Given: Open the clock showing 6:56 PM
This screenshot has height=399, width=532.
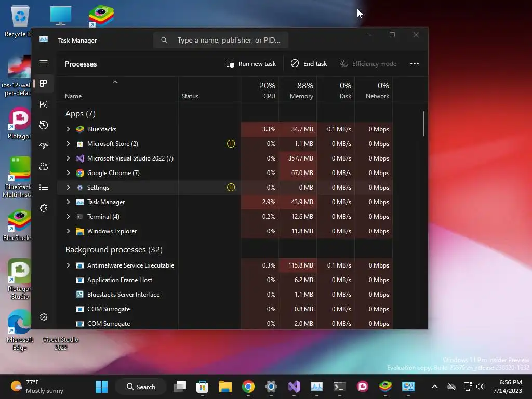Looking at the screenshot, I should point(508,387).
